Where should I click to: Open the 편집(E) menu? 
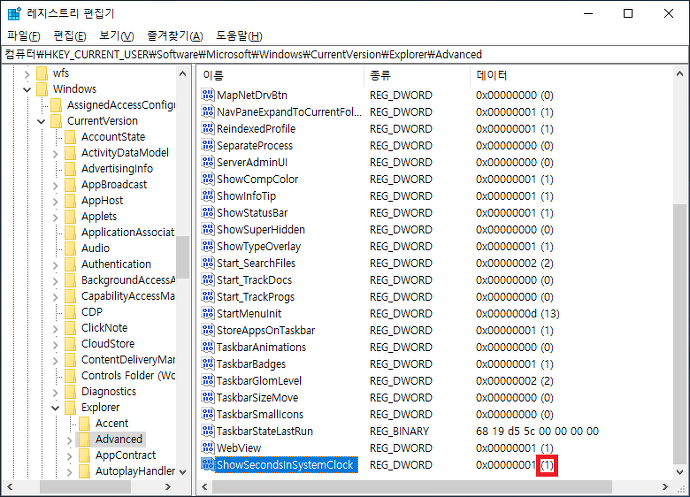pyautogui.click(x=70, y=36)
